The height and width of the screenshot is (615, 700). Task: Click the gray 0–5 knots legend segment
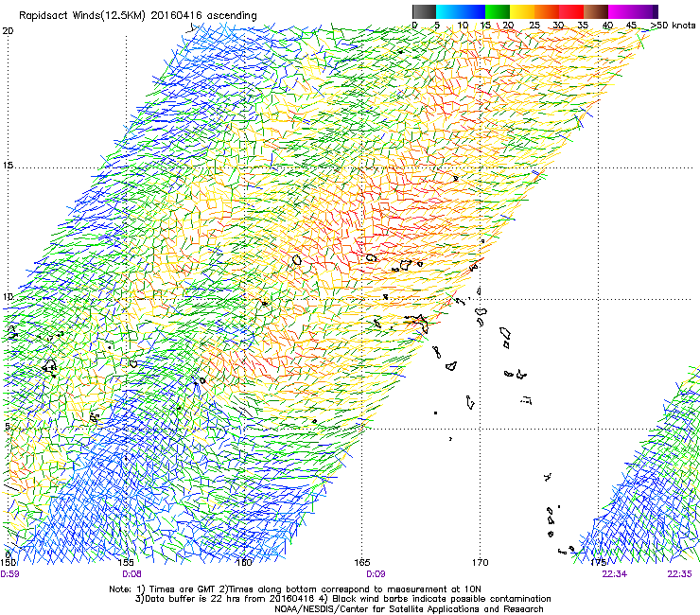[x=424, y=11]
